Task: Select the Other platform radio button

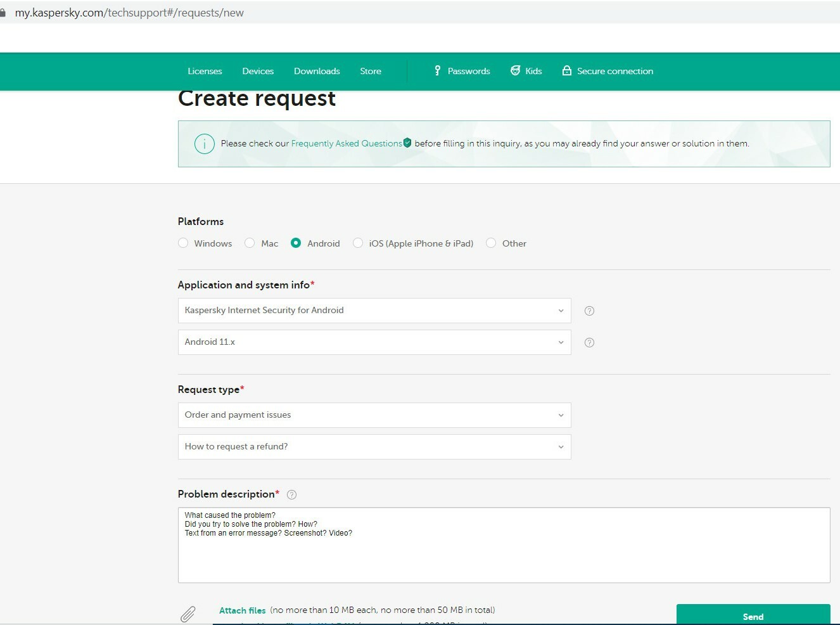Action: click(x=491, y=243)
